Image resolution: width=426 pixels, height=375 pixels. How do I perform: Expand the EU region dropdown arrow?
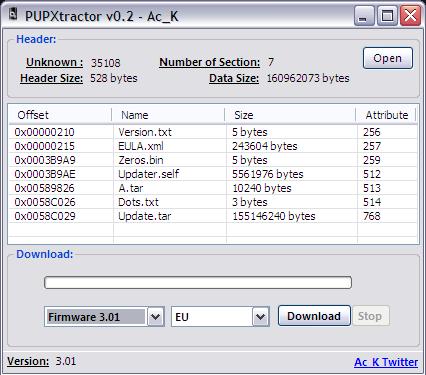pyautogui.click(x=261, y=317)
